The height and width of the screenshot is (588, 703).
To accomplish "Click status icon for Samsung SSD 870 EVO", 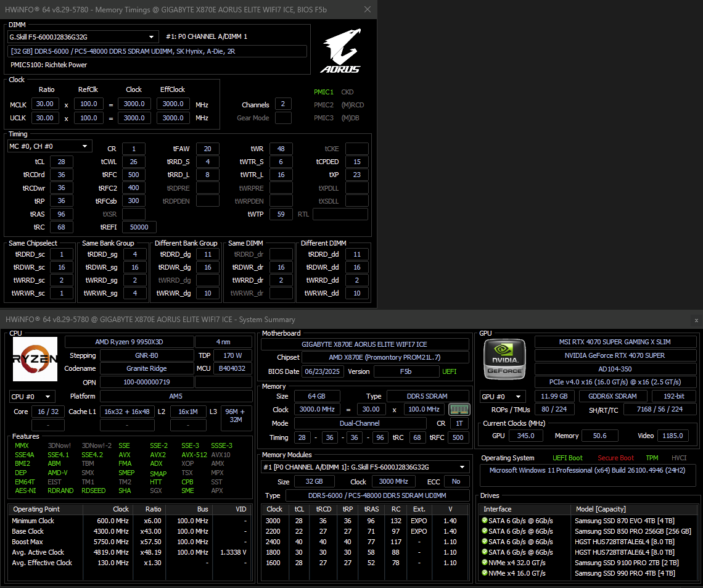I will coord(485,520).
